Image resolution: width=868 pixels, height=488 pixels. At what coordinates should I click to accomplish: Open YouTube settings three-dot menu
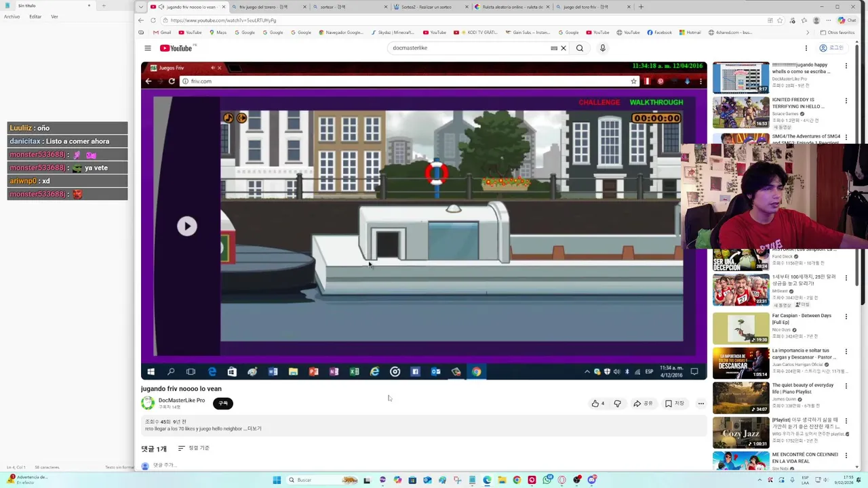(806, 48)
